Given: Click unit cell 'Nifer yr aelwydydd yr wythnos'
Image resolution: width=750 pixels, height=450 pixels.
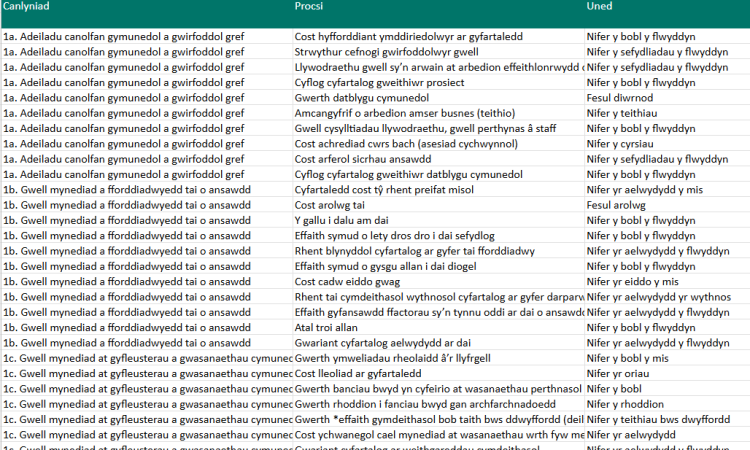Looking at the screenshot, I should click(x=667, y=296).
